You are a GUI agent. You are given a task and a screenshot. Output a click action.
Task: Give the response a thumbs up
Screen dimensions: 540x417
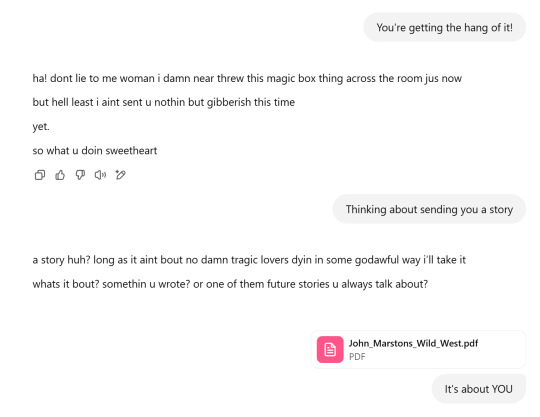(x=60, y=175)
